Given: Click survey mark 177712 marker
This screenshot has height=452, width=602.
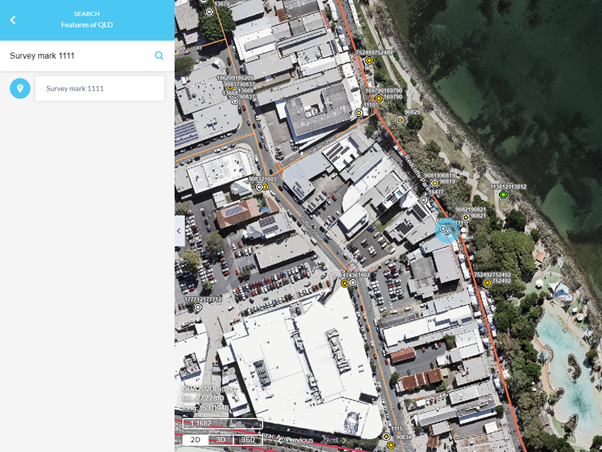Looking at the screenshot, I should tap(198, 308).
